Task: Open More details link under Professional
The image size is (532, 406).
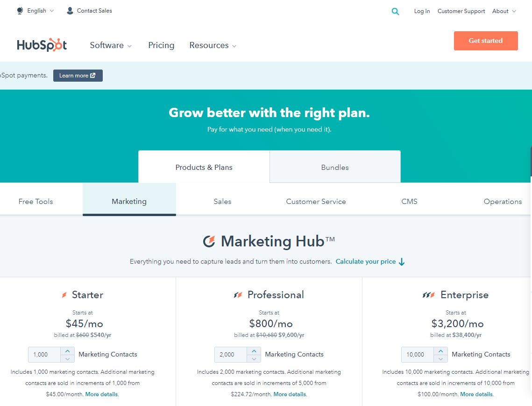Action: (x=290, y=394)
